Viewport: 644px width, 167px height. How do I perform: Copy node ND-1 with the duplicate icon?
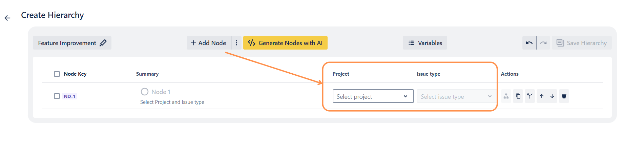click(518, 96)
